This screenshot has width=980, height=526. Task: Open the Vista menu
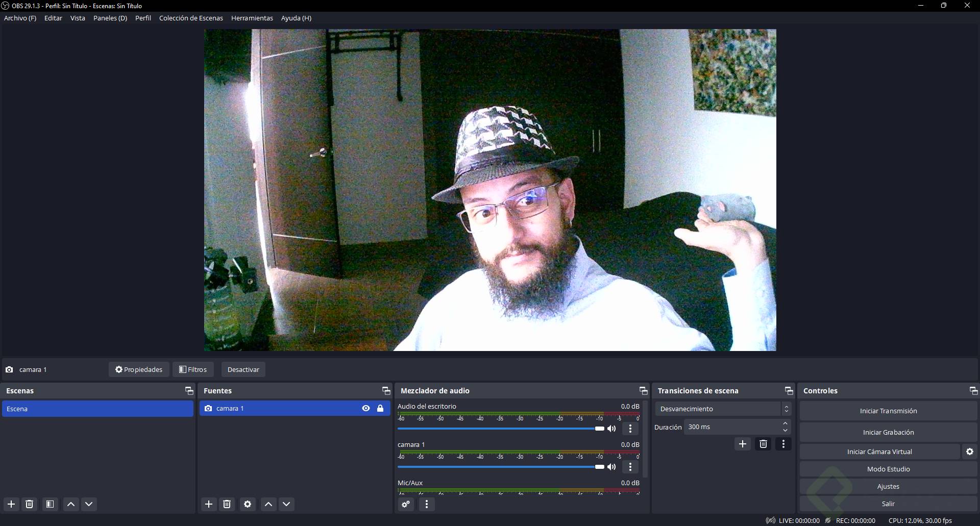point(78,18)
